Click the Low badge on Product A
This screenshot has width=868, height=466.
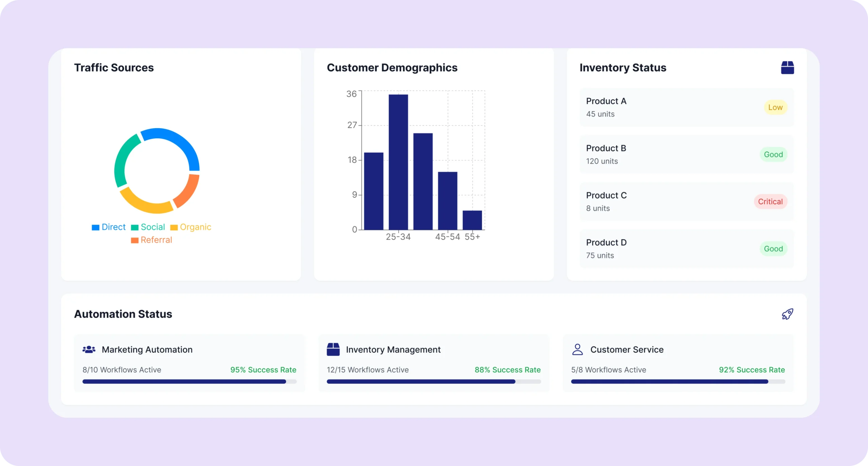pos(775,107)
